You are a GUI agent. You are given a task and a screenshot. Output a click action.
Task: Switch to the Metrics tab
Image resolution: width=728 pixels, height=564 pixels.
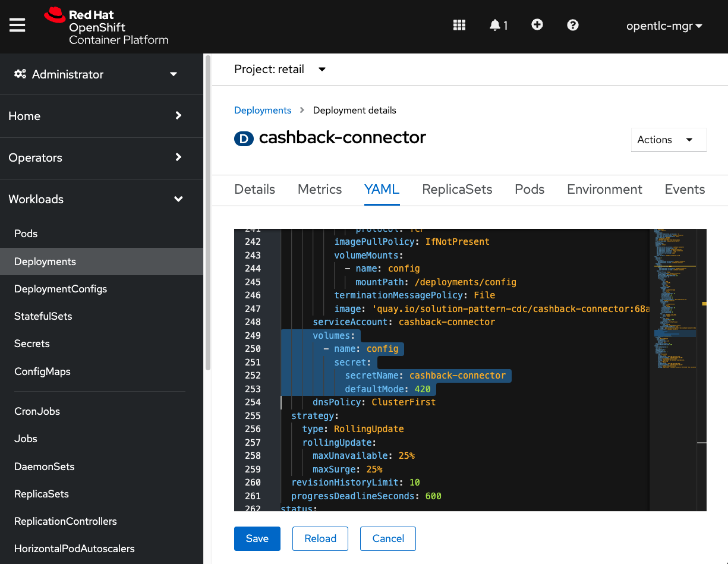pos(320,190)
